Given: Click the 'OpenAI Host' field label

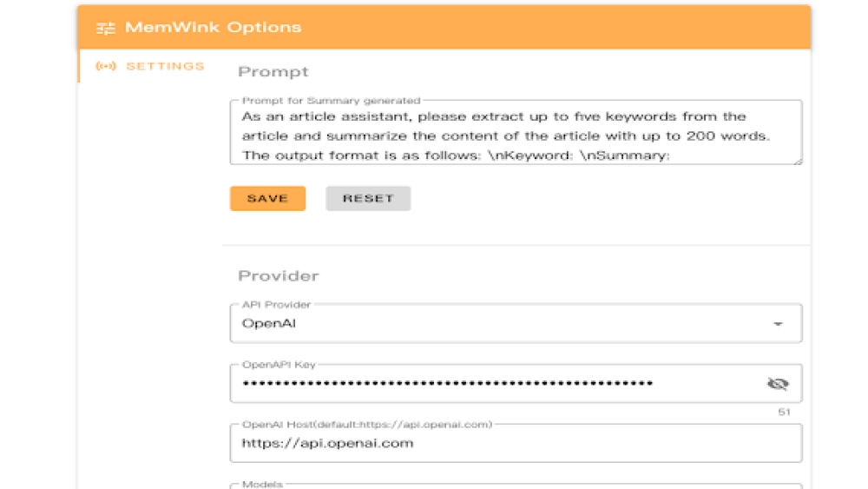Looking at the screenshot, I should click(366, 425).
